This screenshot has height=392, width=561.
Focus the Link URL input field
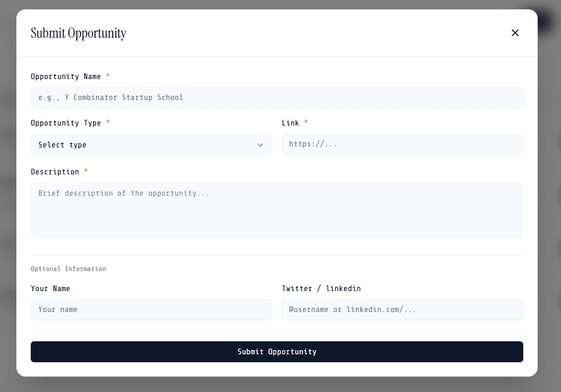coord(402,144)
